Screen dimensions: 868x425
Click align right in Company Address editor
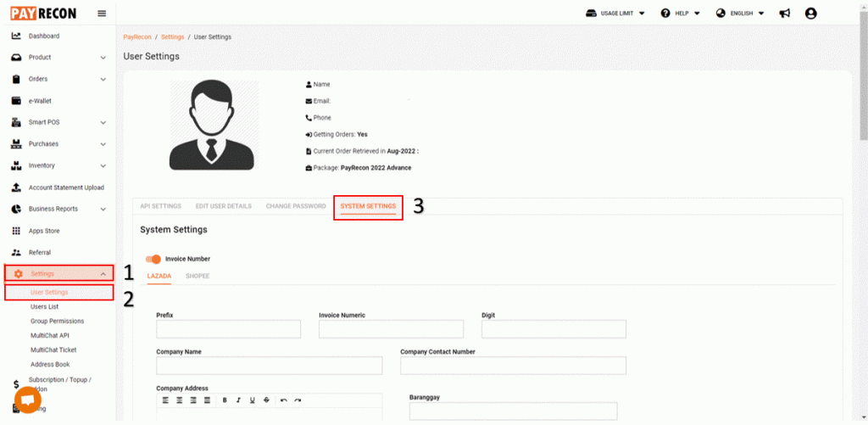[193, 400]
